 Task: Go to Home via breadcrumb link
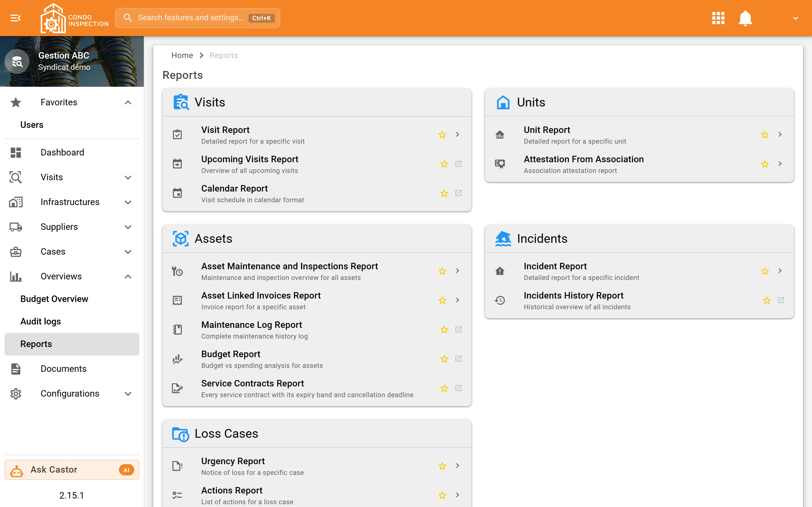coord(182,55)
